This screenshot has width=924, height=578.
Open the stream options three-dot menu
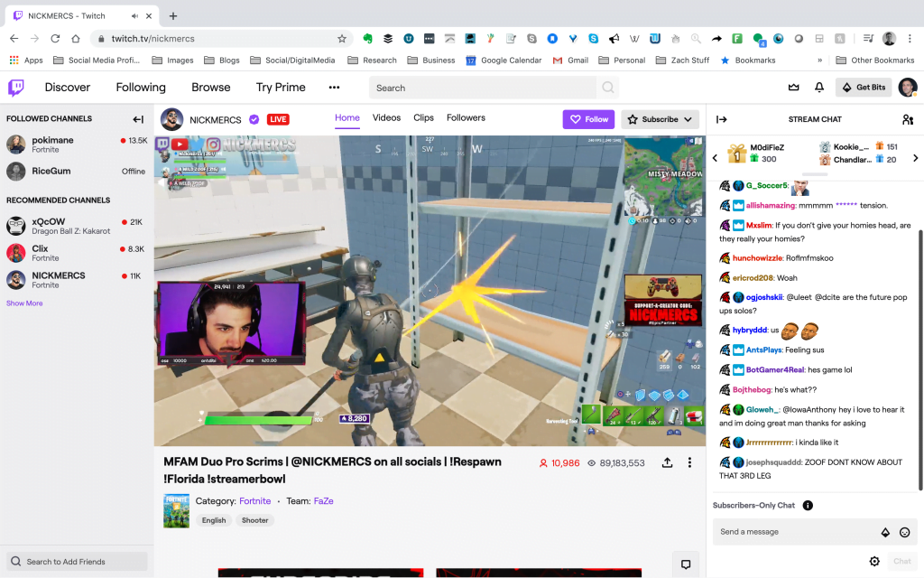pyautogui.click(x=689, y=463)
